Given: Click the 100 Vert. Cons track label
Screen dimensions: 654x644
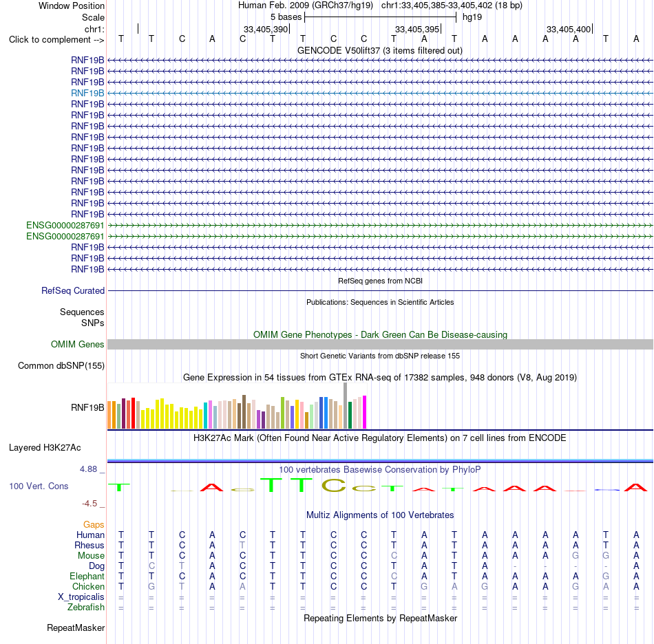Looking at the screenshot, I should pos(39,486).
